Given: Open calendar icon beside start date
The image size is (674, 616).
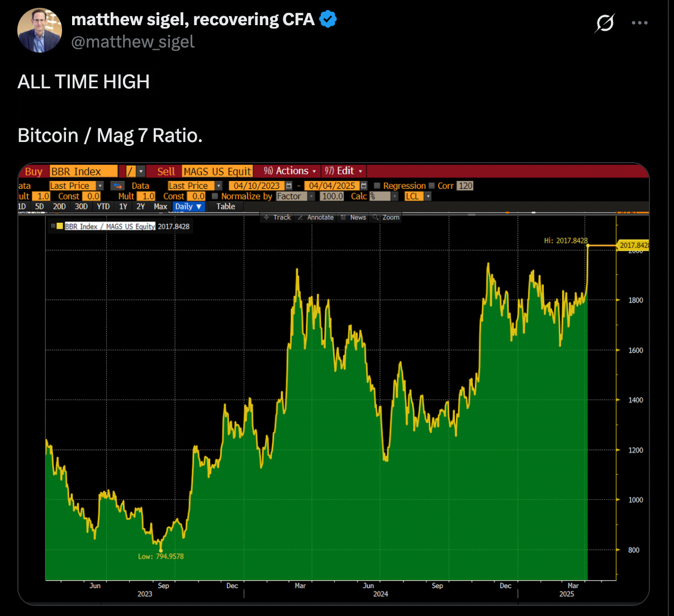Looking at the screenshot, I should pos(289,186).
